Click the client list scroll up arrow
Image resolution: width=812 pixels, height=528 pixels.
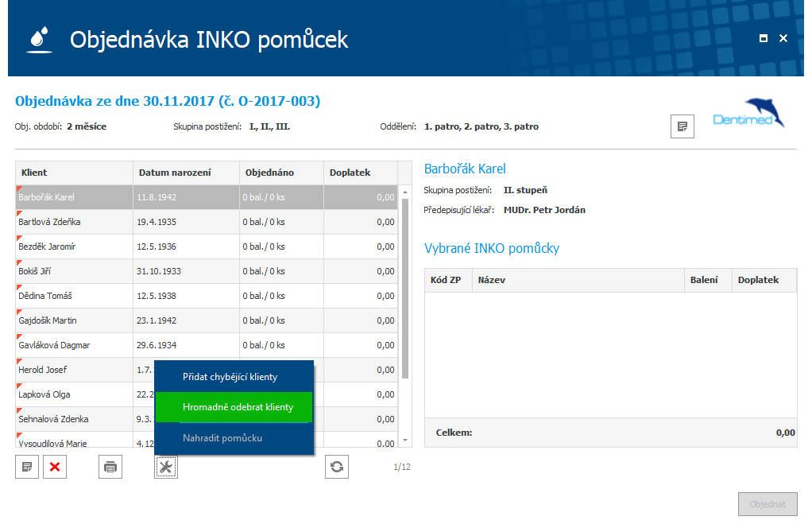click(405, 192)
